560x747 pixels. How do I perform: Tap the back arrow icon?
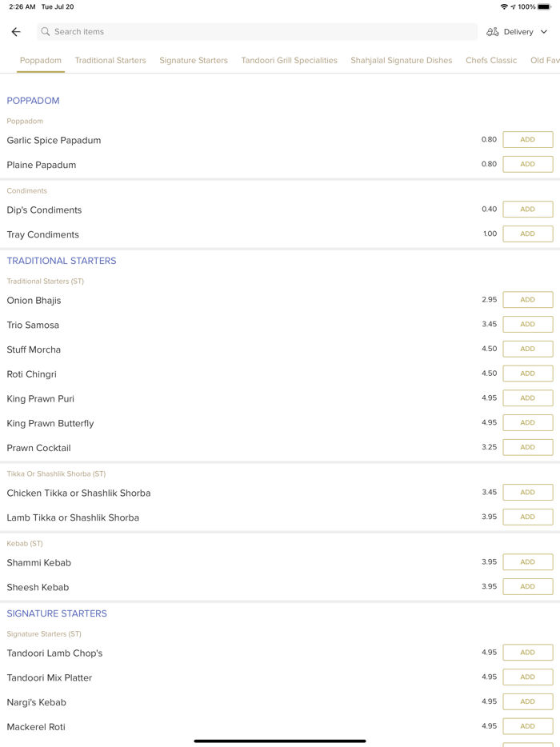(16, 32)
